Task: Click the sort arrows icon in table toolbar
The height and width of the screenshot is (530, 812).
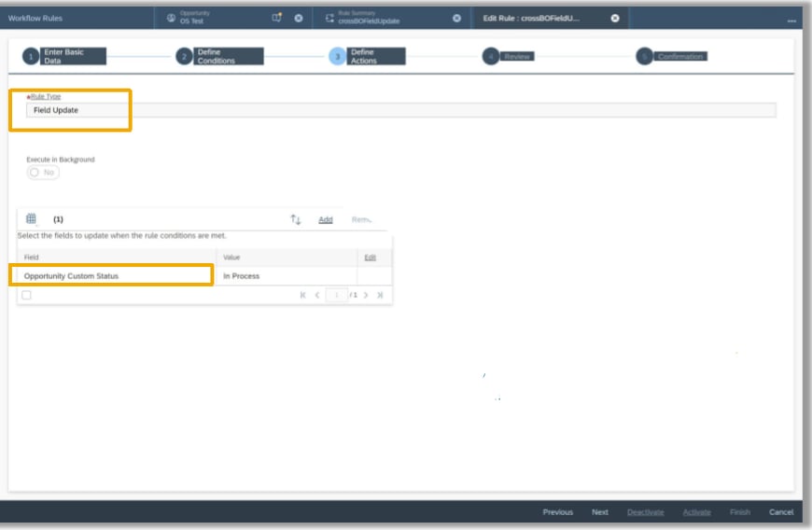Action: (296, 219)
